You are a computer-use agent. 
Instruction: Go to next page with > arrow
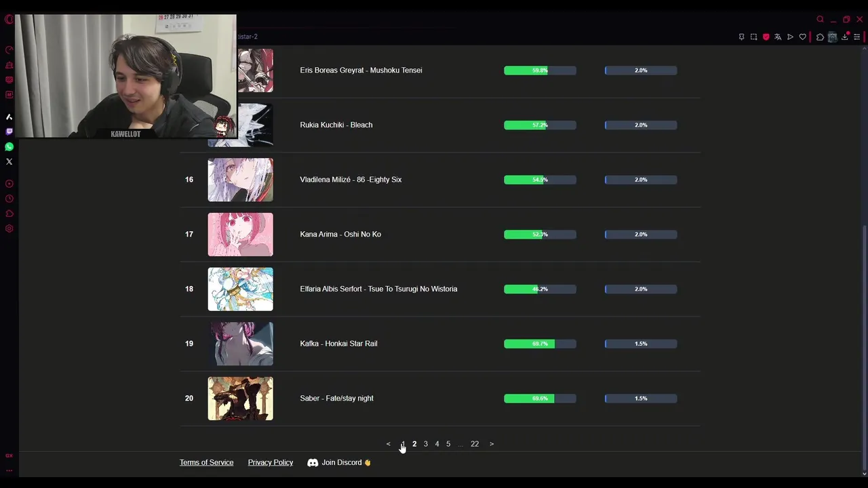492,444
